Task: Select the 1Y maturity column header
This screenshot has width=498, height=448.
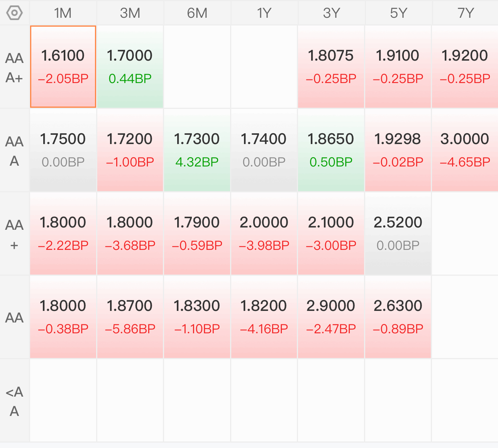Action: (264, 13)
